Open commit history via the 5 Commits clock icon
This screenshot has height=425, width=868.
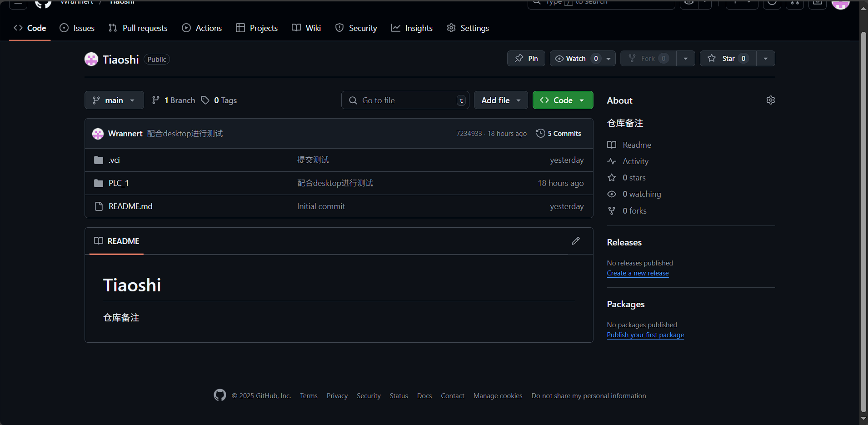point(541,133)
